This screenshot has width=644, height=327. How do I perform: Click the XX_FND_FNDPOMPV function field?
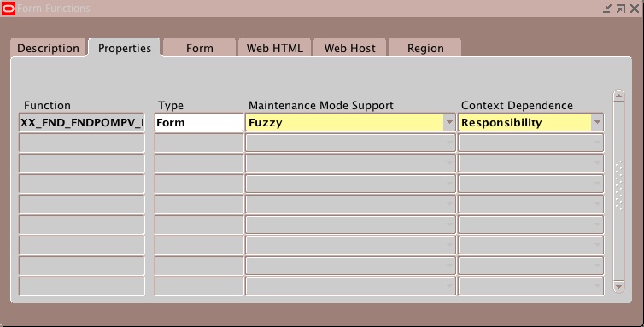(82, 122)
